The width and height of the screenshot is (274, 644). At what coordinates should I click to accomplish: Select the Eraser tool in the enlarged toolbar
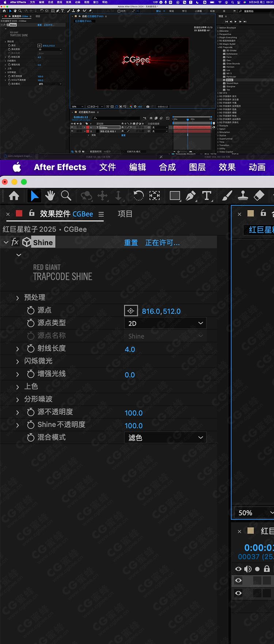pyautogui.click(x=259, y=196)
